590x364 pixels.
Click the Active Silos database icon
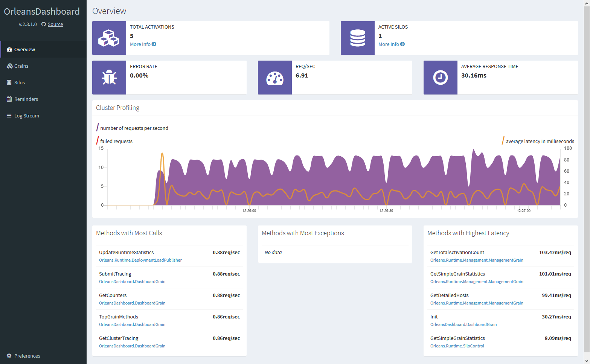pyautogui.click(x=357, y=38)
